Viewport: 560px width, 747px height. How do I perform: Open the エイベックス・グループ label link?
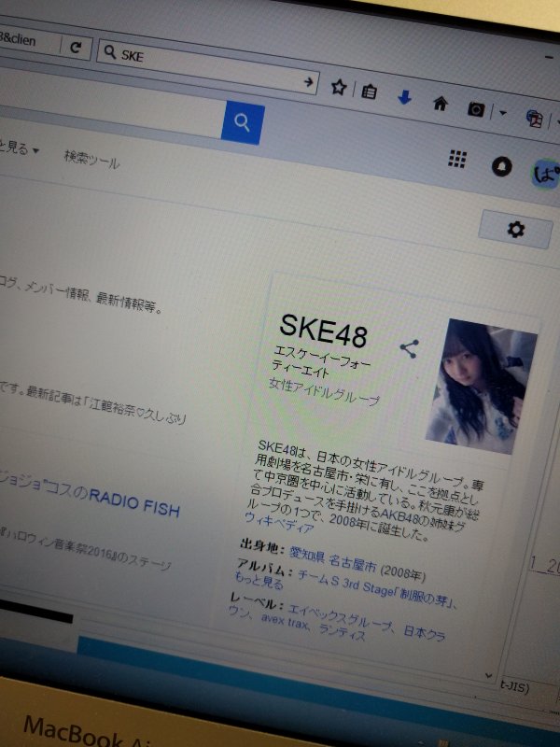(341, 617)
